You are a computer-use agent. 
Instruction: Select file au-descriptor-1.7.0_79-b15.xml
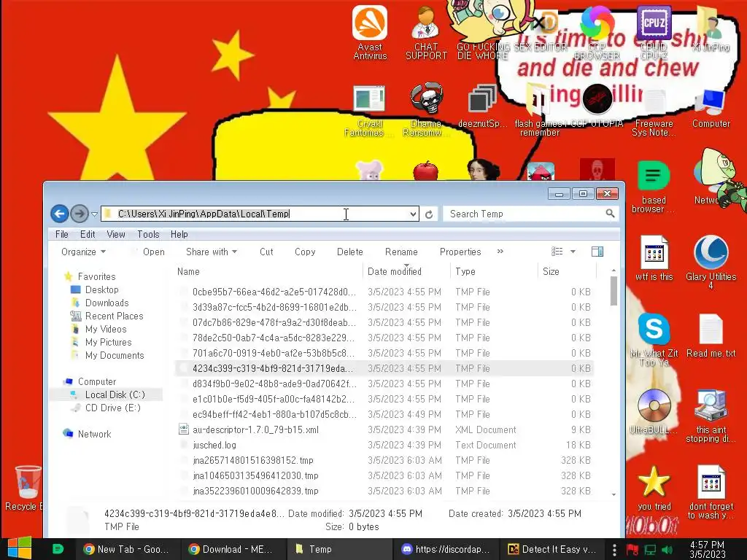pos(384,429)
